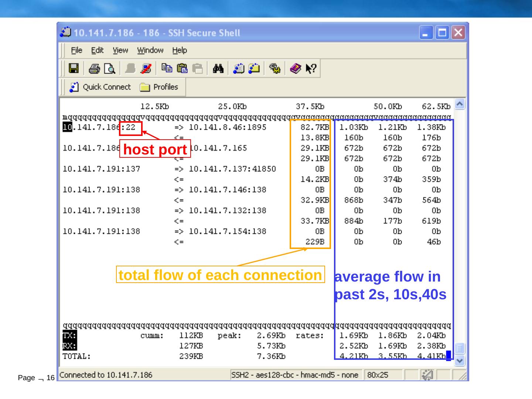This screenshot has width=532, height=399.
Task: Click the 'Connected to 10.141.7.186' status text
Action: tap(106, 375)
